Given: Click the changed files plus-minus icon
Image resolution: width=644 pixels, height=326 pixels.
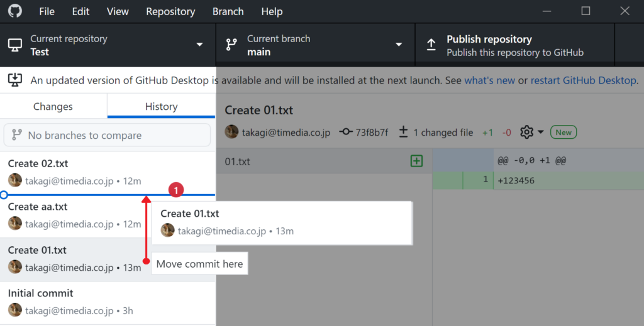Looking at the screenshot, I should tap(404, 132).
